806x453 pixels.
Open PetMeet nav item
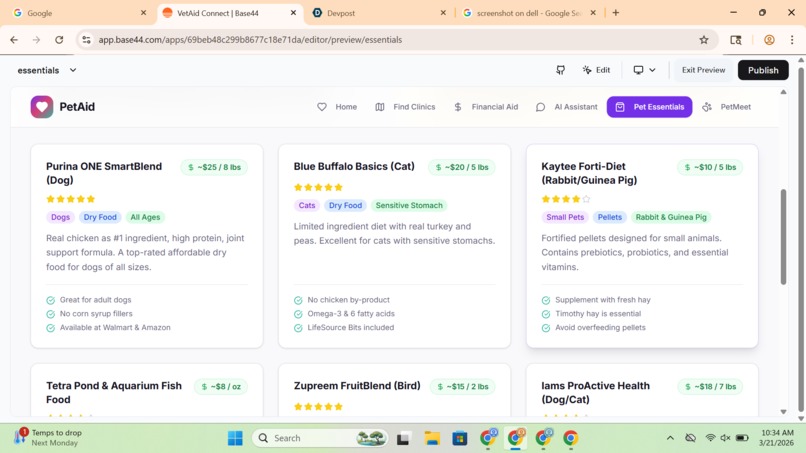(x=727, y=107)
